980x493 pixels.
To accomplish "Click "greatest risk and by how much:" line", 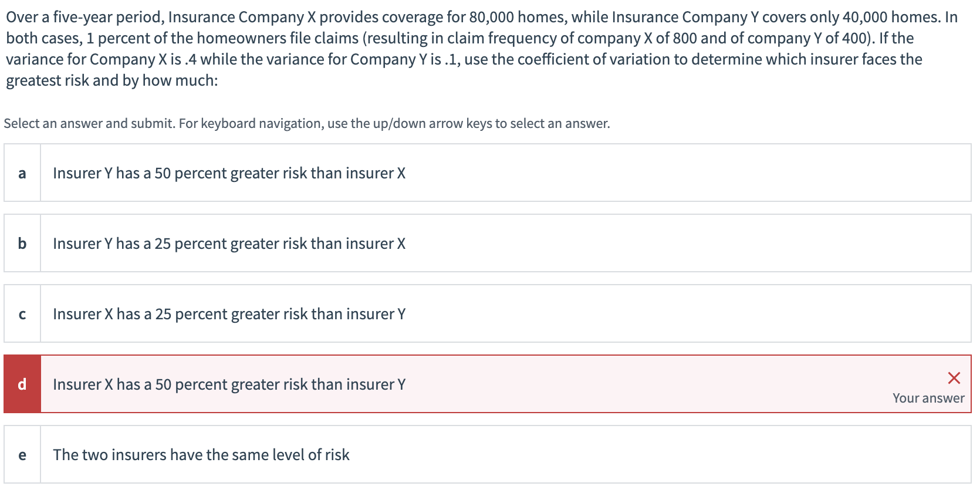I will click(111, 80).
